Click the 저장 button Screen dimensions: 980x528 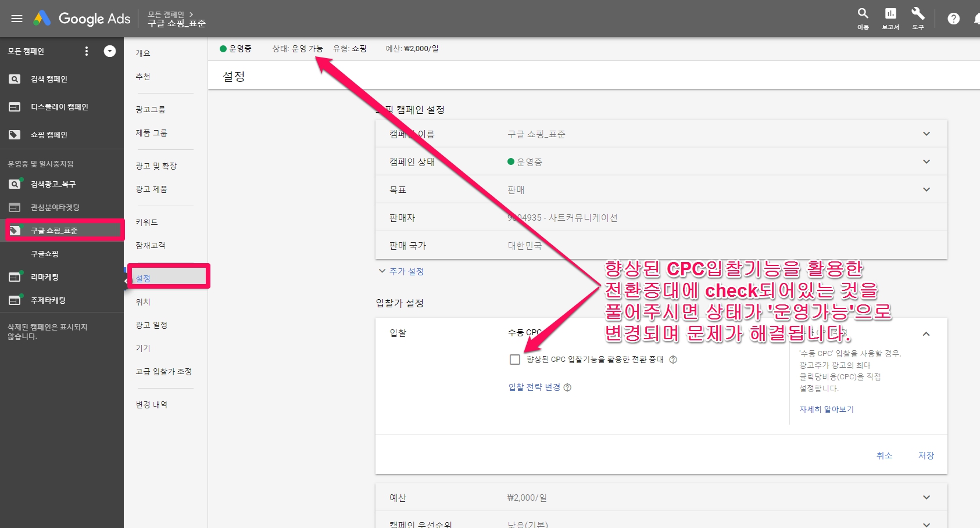tap(925, 455)
